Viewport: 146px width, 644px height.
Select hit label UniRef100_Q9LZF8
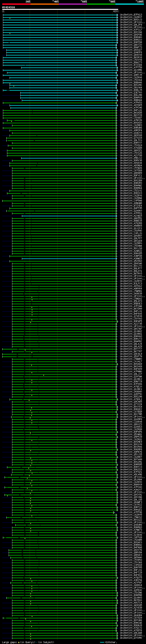pyautogui.click(x=131, y=25)
